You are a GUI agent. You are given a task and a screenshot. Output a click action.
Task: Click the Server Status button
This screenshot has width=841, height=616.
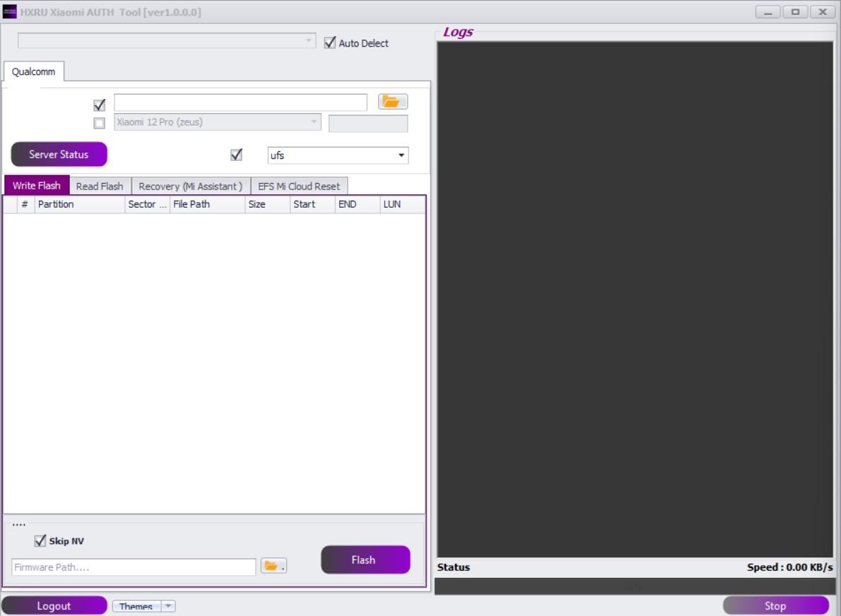pos(59,155)
